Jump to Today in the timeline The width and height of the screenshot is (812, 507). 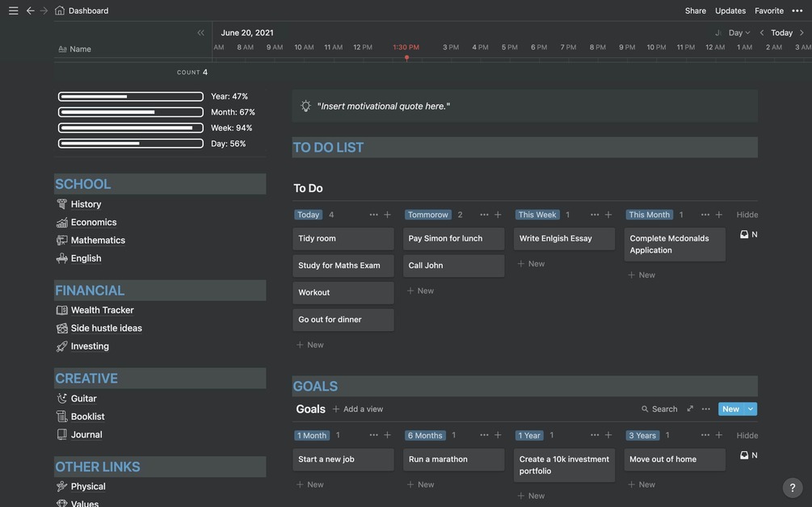coord(781,33)
